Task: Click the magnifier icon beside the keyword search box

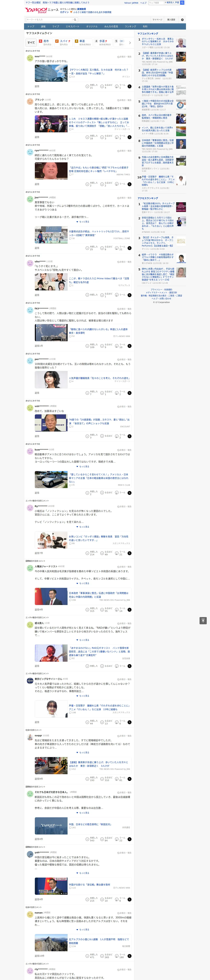Action: 75,20
